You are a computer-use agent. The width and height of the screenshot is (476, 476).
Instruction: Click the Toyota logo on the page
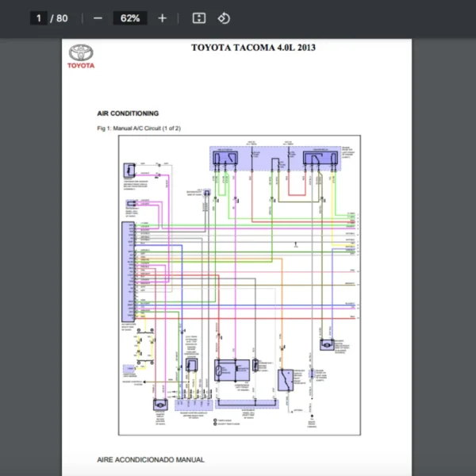(81, 56)
